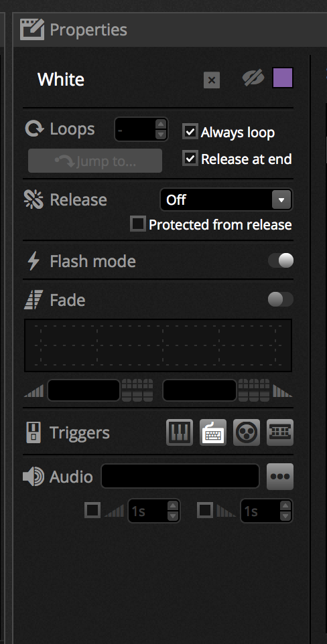Click the touch panel trigger icon
The height and width of the screenshot is (644, 327).
point(280,432)
